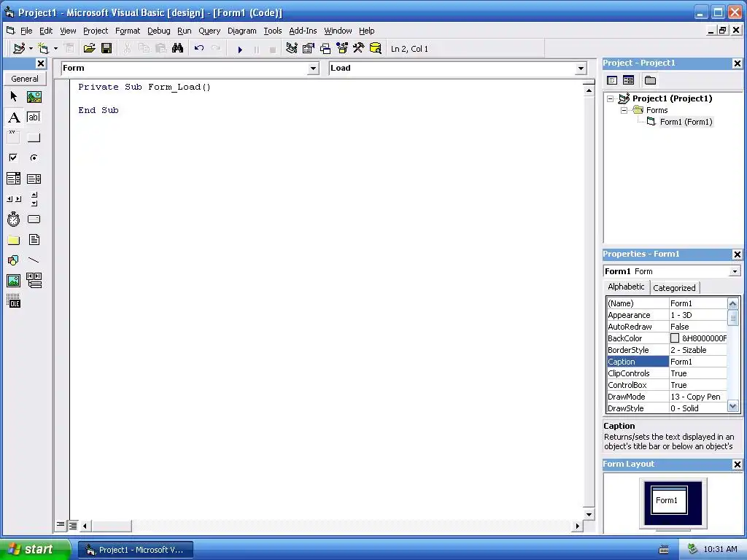The height and width of the screenshot is (560, 747).
Task: Open the Project menu
Action: point(96,31)
